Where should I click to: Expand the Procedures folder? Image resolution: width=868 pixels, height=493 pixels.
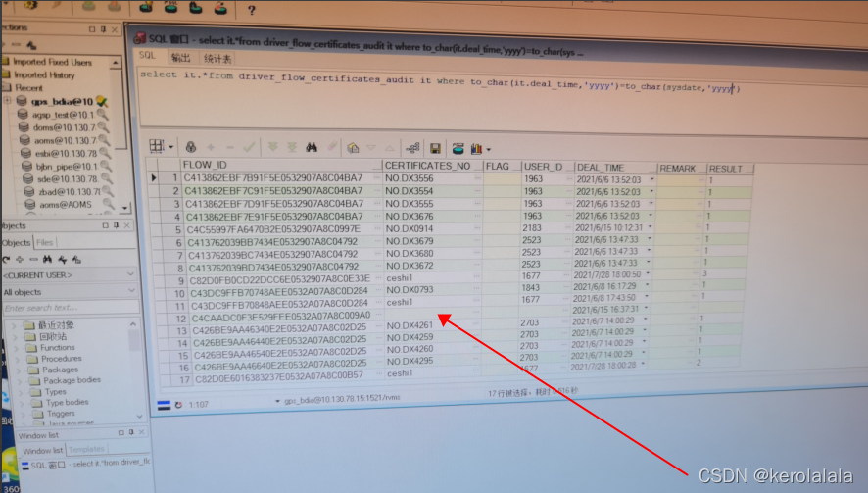click(17, 359)
